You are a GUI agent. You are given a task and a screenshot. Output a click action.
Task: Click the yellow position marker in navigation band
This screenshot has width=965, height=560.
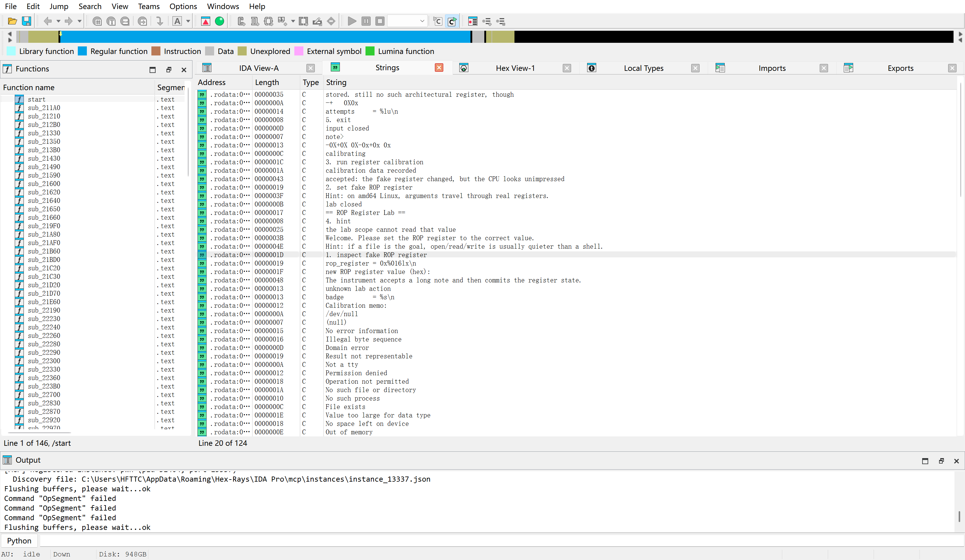pos(61,34)
